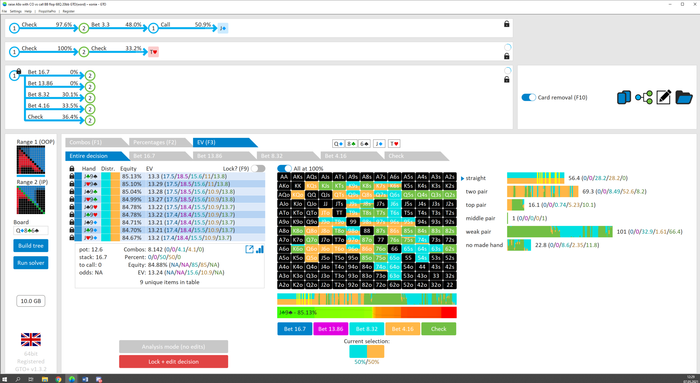This screenshot has width=700, height=383.
Task: Toggle the Lock? (F9) switch
Action: tap(258, 169)
